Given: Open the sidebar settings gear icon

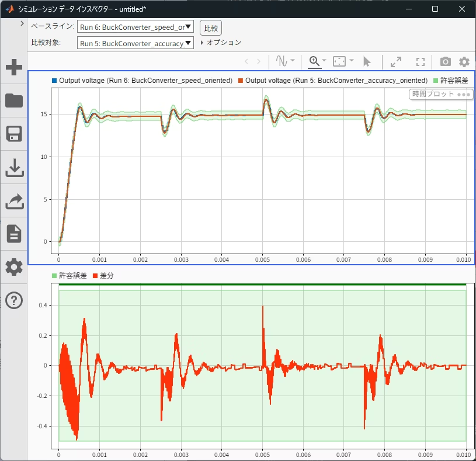Looking at the screenshot, I should (13, 268).
